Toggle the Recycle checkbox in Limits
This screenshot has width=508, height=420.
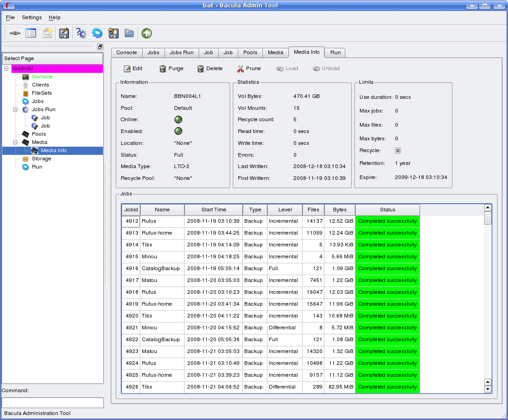tap(398, 150)
